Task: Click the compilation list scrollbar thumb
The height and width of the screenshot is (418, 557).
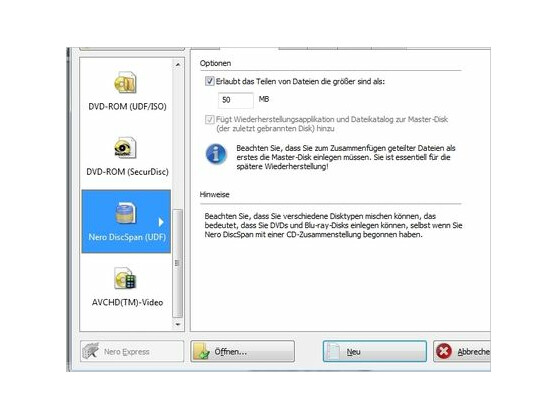Action: coord(178,263)
